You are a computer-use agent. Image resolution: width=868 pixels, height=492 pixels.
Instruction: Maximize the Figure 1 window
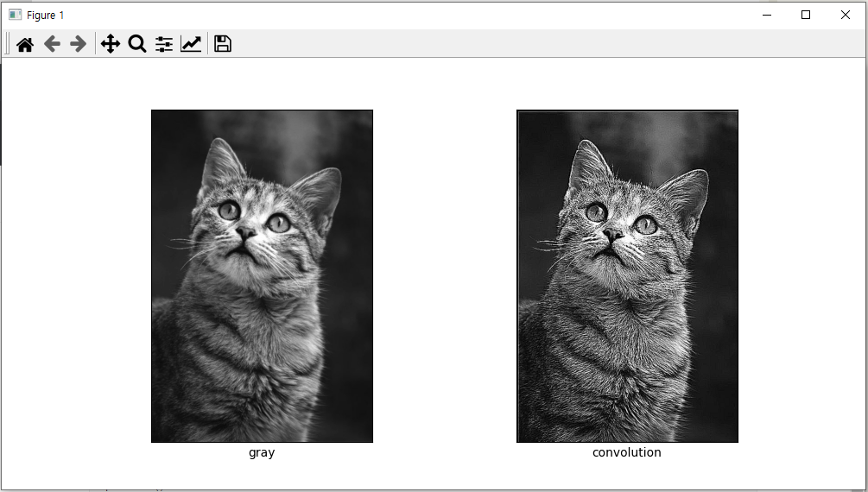(806, 15)
